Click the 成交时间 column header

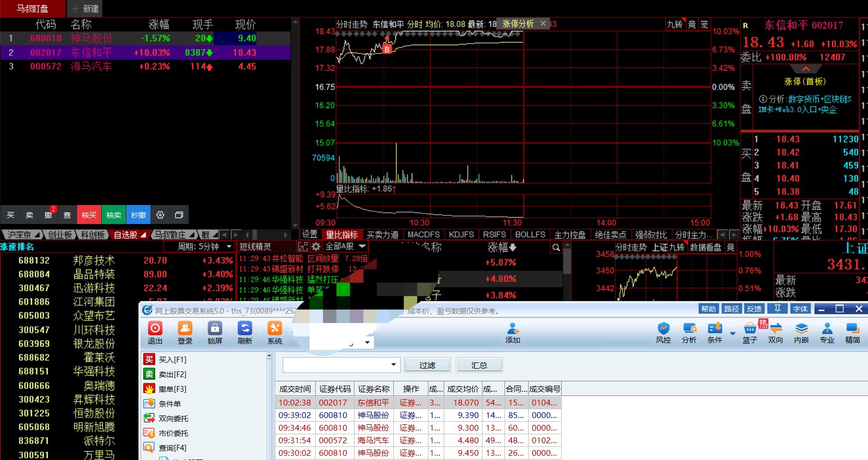click(295, 389)
